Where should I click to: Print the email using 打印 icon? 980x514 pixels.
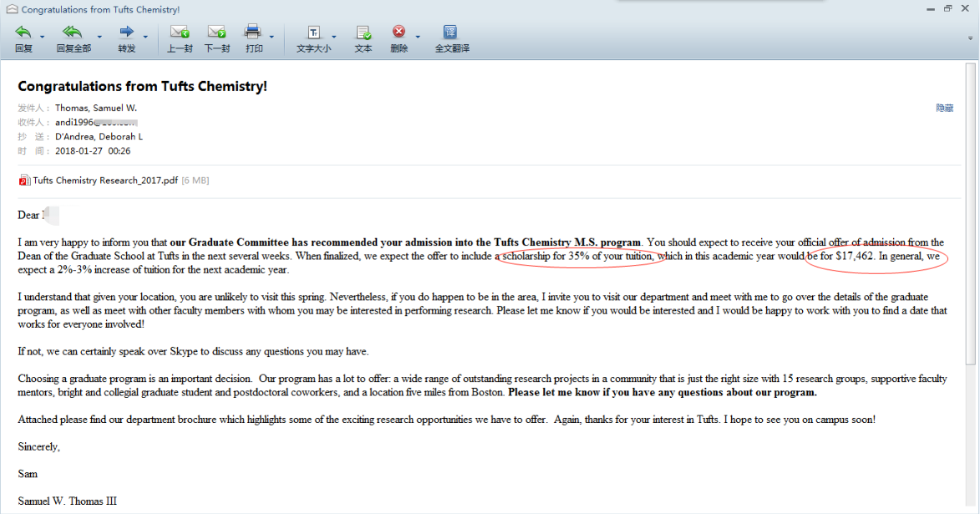(252, 33)
